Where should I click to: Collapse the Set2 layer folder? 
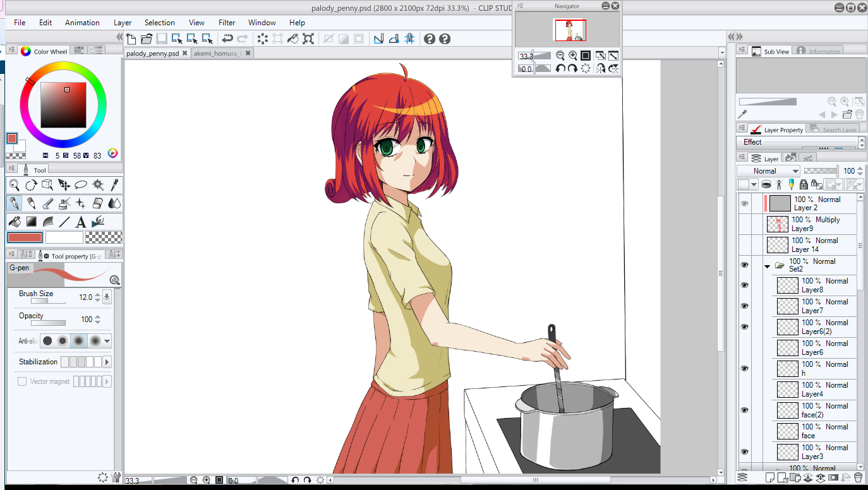(767, 266)
